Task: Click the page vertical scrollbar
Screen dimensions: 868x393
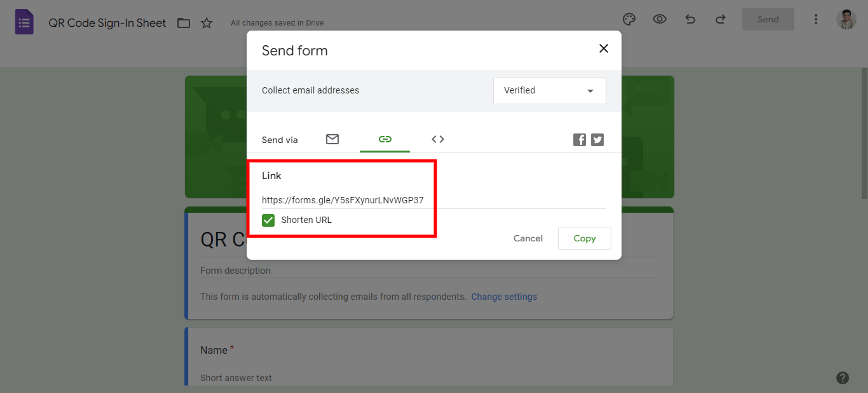Action: [865, 133]
